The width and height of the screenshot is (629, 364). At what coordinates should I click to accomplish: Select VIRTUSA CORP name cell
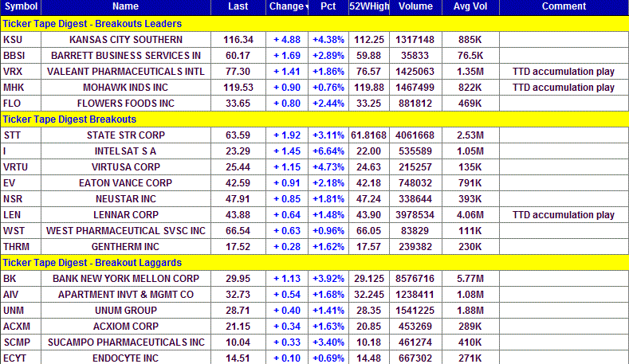click(x=125, y=166)
